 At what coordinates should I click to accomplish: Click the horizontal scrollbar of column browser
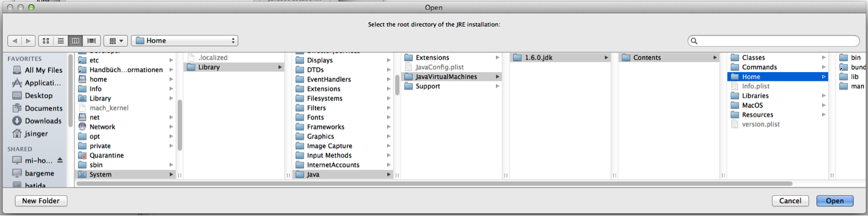point(434,184)
